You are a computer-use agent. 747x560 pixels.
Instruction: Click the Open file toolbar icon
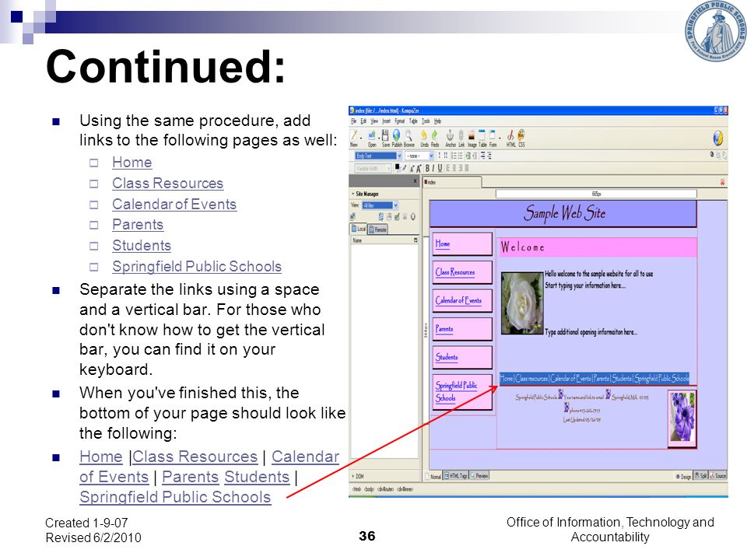[x=372, y=135]
